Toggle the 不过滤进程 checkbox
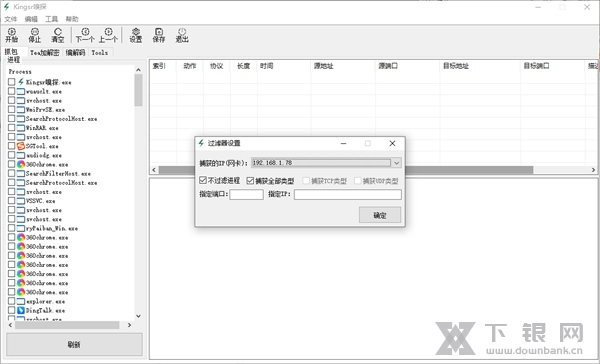The height and width of the screenshot is (364, 600). click(203, 180)
